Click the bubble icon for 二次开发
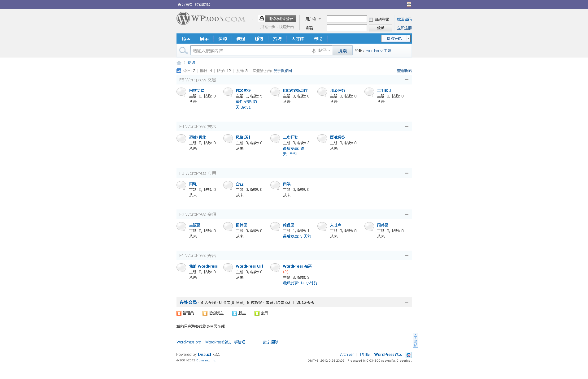This screenshot has height=379, width=588. point(275,139)
